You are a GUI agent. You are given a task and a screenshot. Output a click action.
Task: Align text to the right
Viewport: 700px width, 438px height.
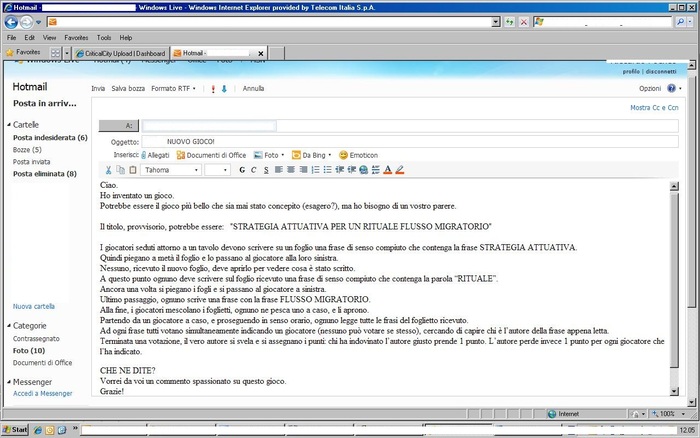(x=303, y=170)
